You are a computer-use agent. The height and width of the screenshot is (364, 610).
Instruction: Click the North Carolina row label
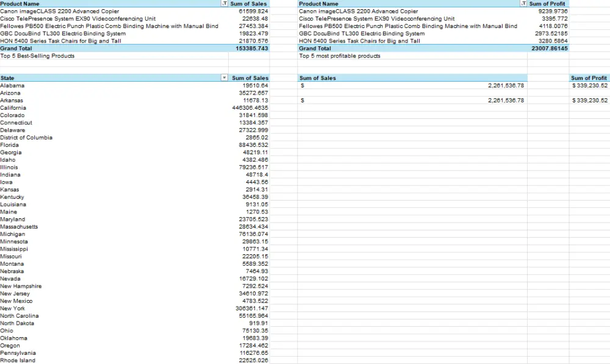(x=20, y=315)
